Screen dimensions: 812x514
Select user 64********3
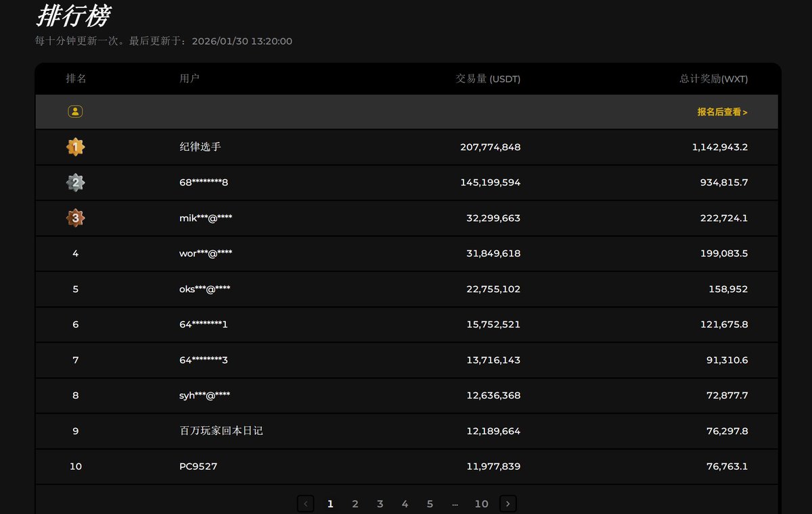pos(204,360)
